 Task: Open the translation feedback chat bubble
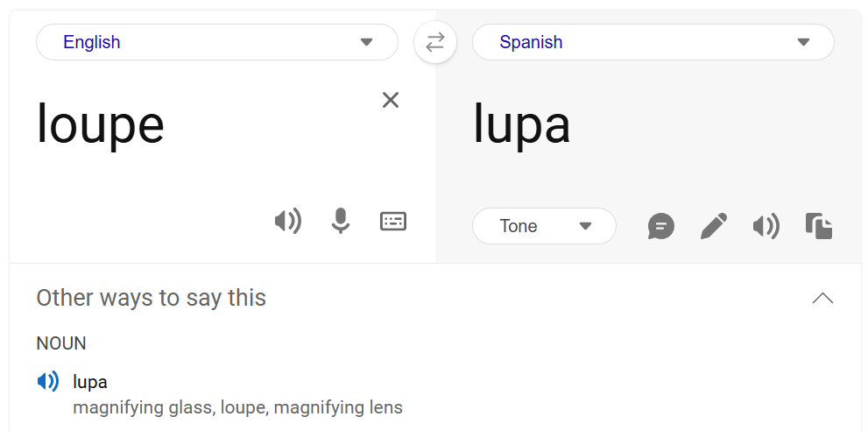tap(661, 227)
